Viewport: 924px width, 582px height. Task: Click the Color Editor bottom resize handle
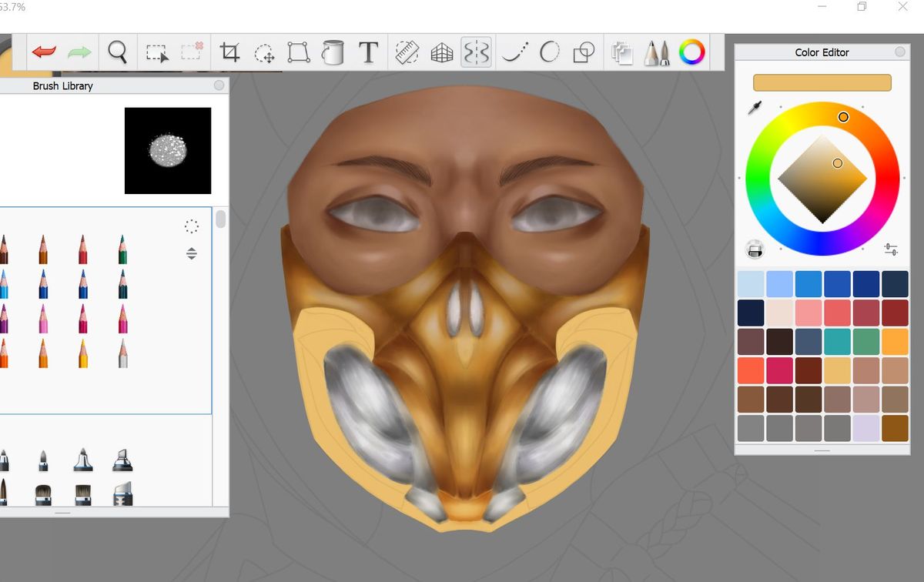[x=822, y=450]
